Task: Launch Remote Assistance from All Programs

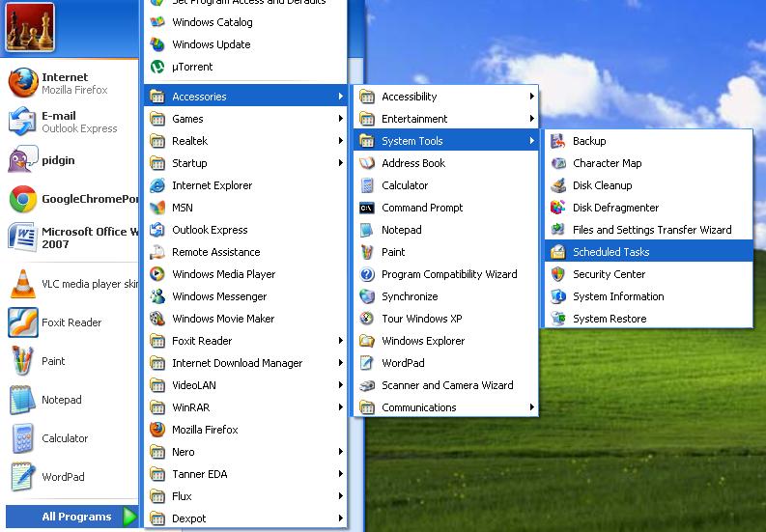Action: pyautogui.click(x=245, y=252)
